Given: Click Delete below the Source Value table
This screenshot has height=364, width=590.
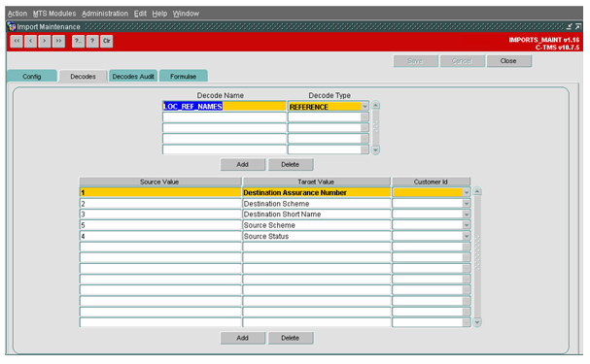Looking at the screenshot, I should (290, 338).
